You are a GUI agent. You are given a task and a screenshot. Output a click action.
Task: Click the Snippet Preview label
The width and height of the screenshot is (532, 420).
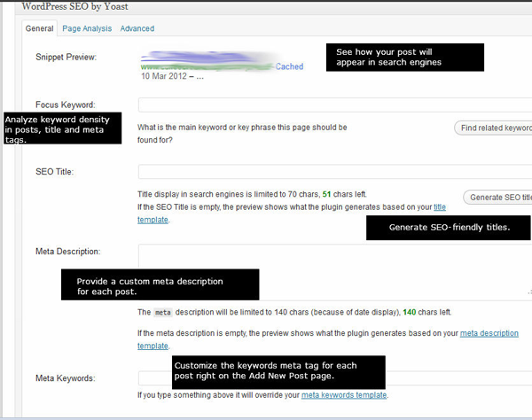66,58
